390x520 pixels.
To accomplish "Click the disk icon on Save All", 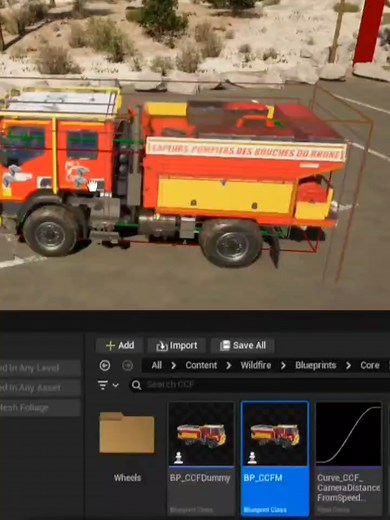I will [225, 346].
